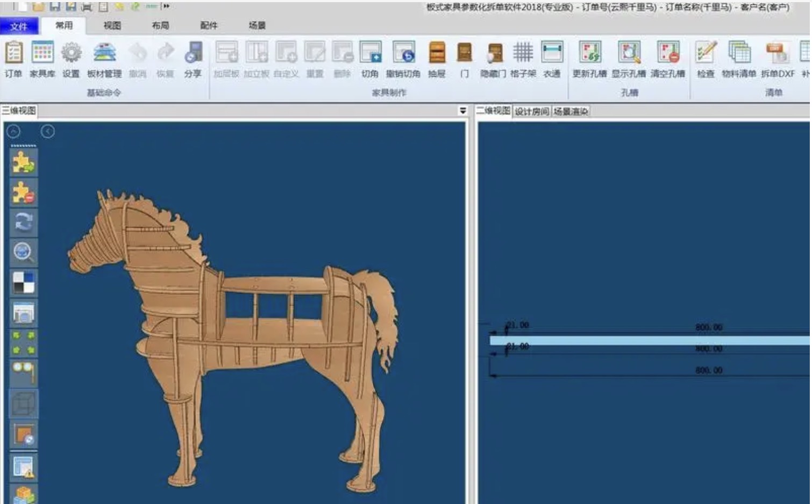
Task: Click the blue 文件 button
Action: [x=19, y=26]
